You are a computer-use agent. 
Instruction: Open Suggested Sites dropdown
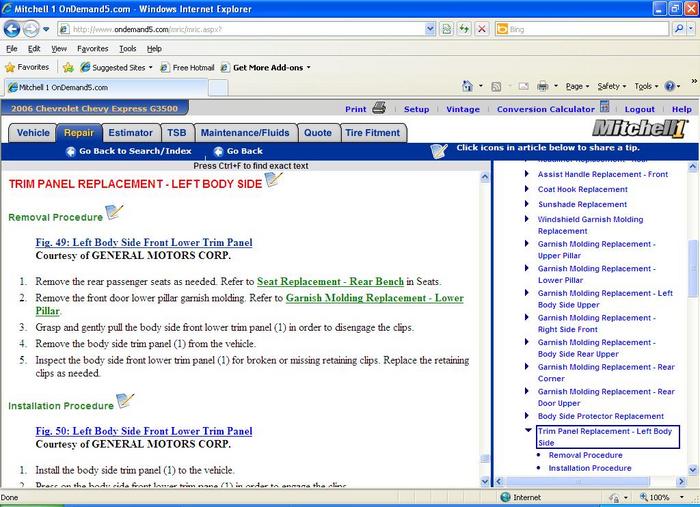pos(117,67)
